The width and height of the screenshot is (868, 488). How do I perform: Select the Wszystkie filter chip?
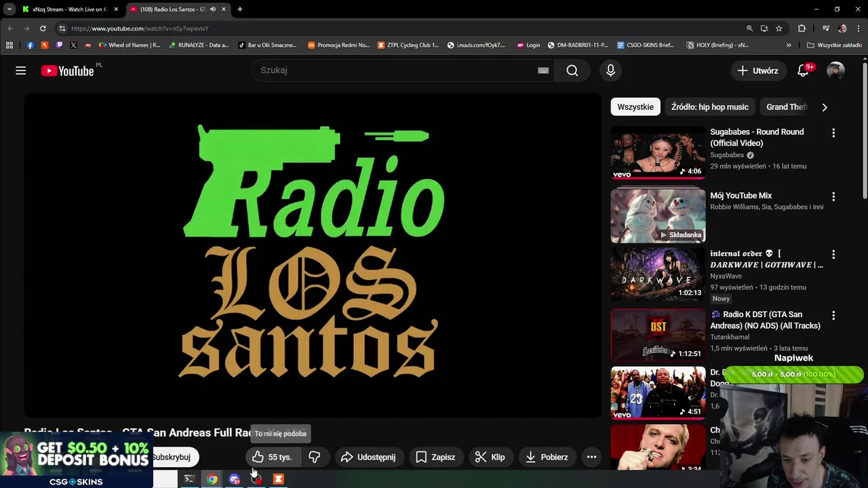pos(635,107)
